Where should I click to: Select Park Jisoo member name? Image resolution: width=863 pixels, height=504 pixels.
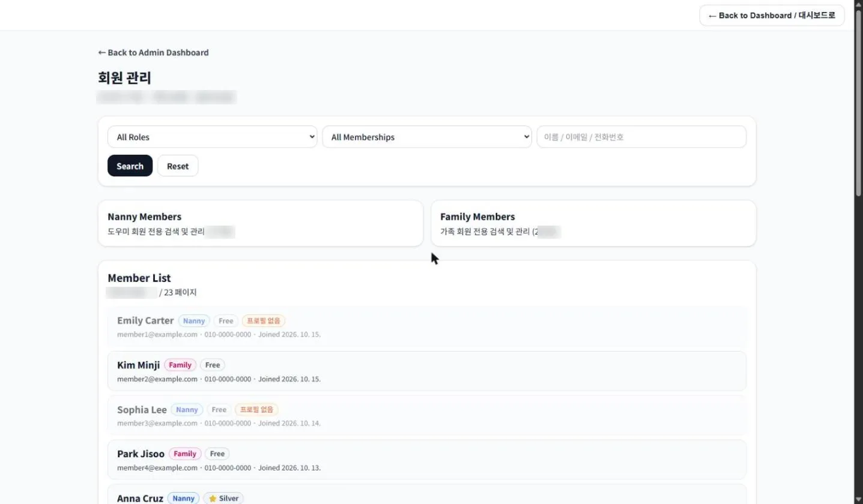pos(141,454)
